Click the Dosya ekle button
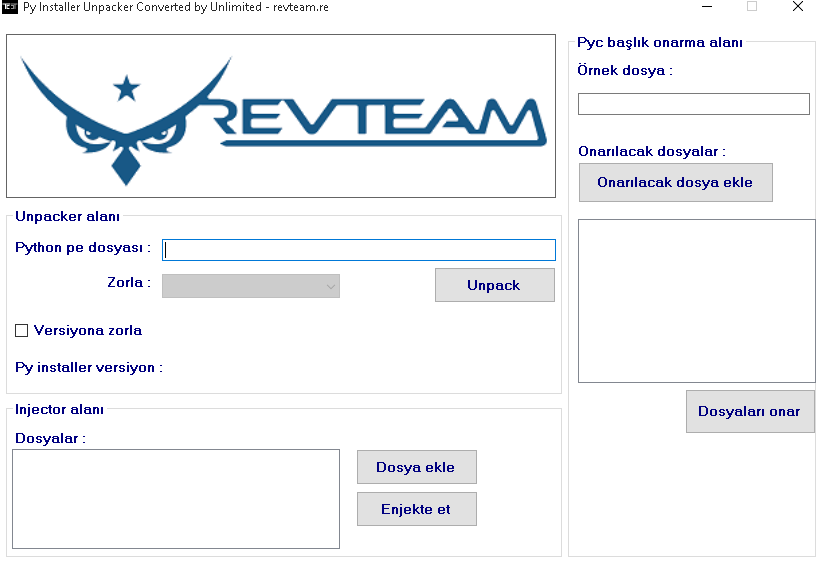The width and height of the screenshot is (816, 574). click(x=416, y=467)
